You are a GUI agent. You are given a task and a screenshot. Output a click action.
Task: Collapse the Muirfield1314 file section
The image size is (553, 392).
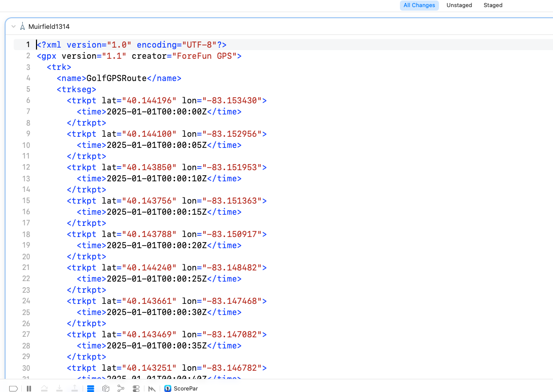[14, 26]
